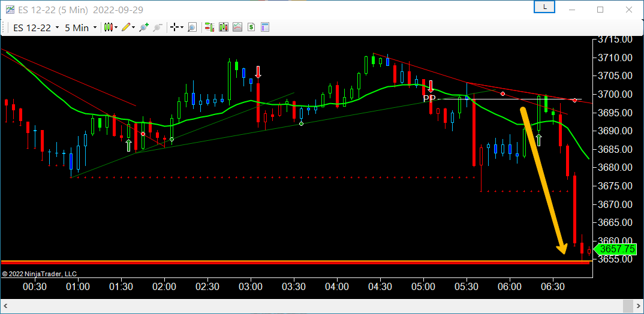Screen dimensions: 644x314
Task: Expand the drawing tools dropdown arrow
Action: pos(134,28)
